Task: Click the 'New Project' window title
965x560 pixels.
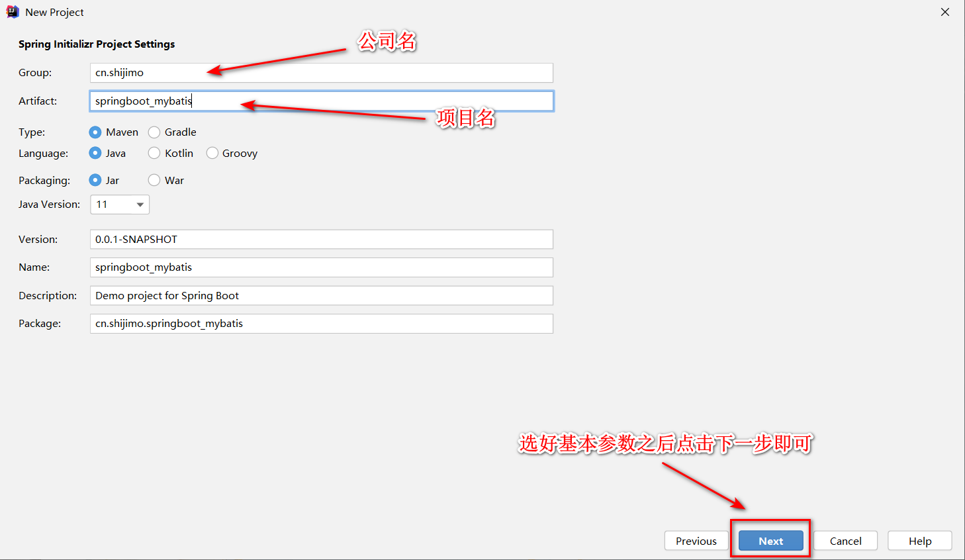Action: pyautogui.click(x=54, y=13)
